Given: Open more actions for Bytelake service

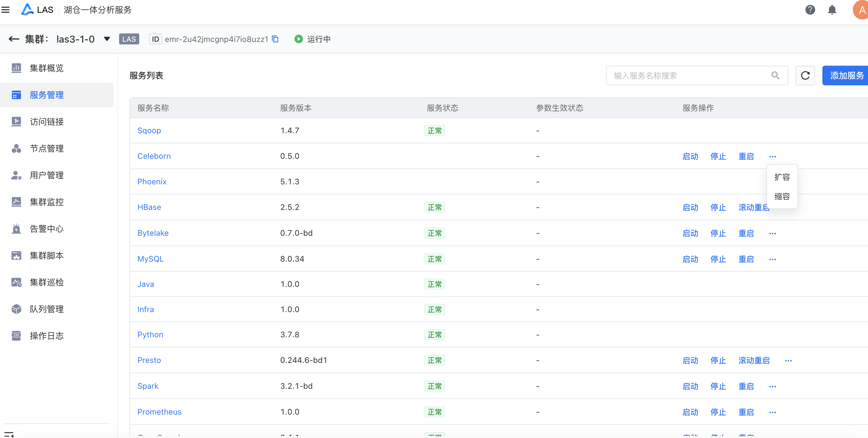Looking at the screenshot, I should (772, 233).
